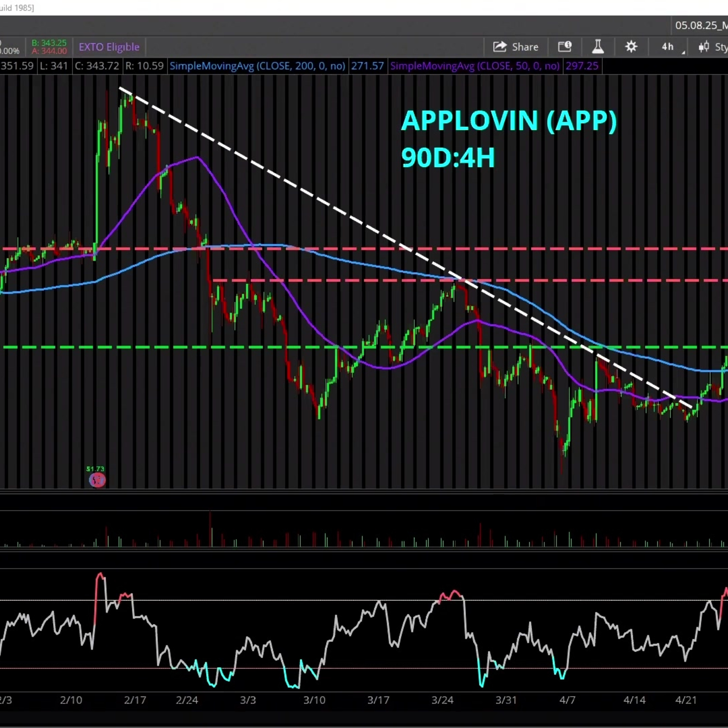Click the 3/24 date on time axis
728x728 pixels.
click(x=442, y=700)
